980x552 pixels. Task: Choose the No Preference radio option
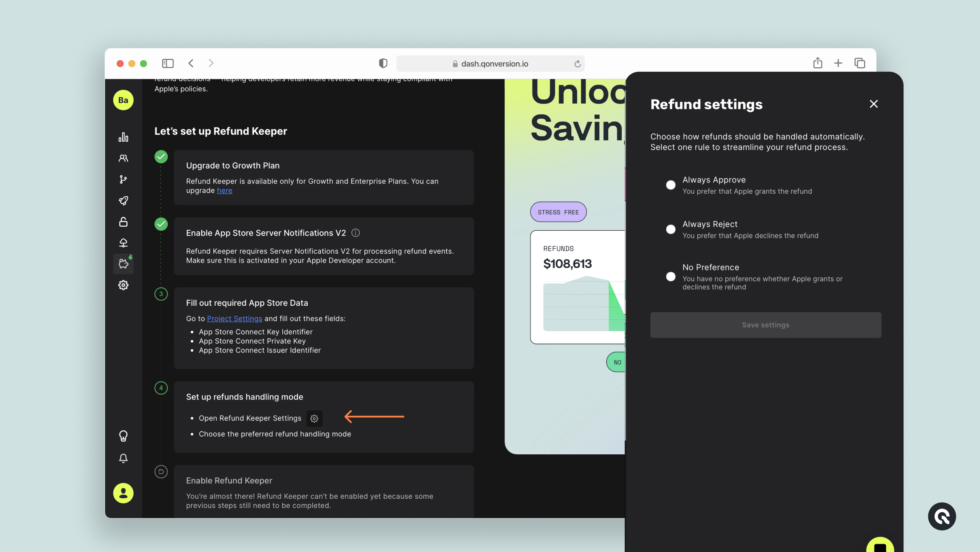[x=670, y=277]
